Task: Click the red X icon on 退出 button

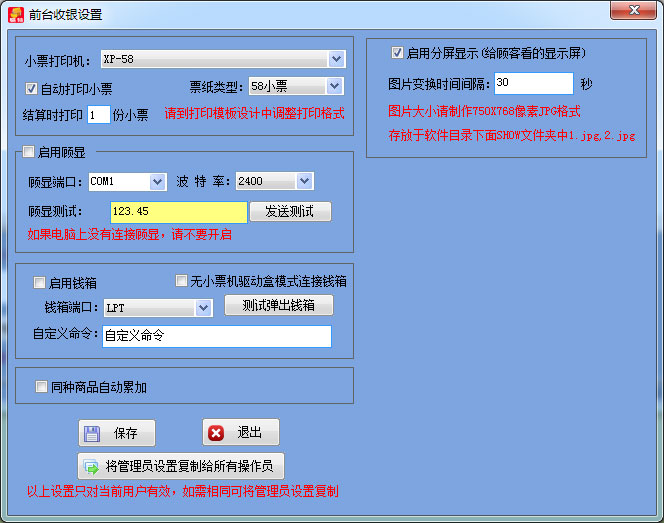Action: (x=216, y=433)
